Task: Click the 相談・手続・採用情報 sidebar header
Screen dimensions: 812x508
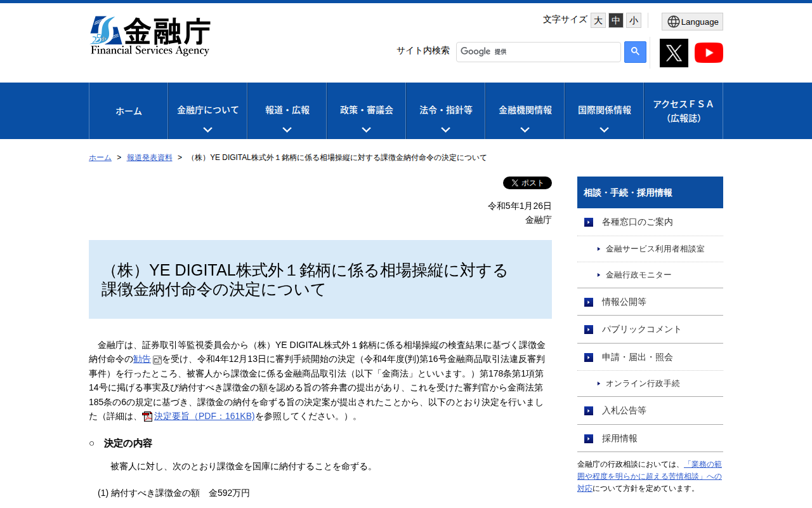Action: coord(650,192)
